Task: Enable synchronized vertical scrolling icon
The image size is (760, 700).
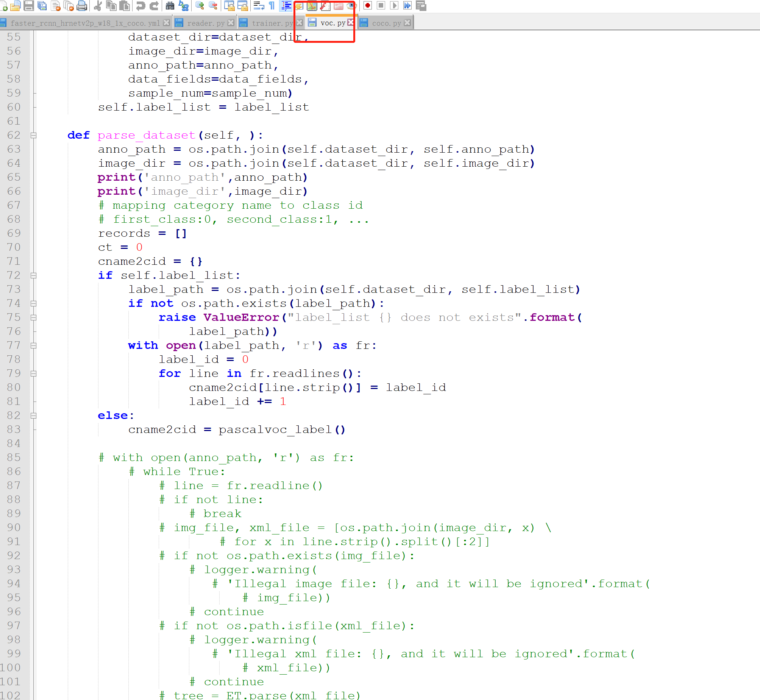Action: pos(229,6)
